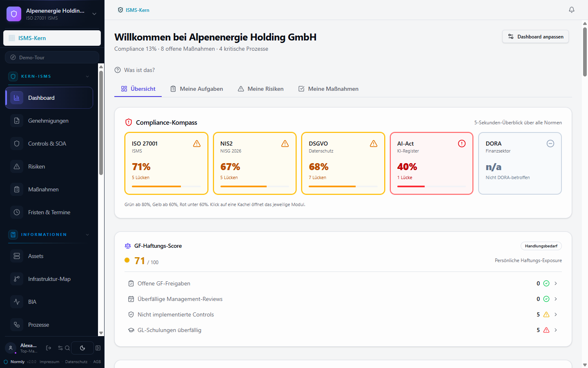This screenshot has width=588, height=368.
Task: Click the Überfällige Management-Reviews calendar icon
Action: coord(131,299)
